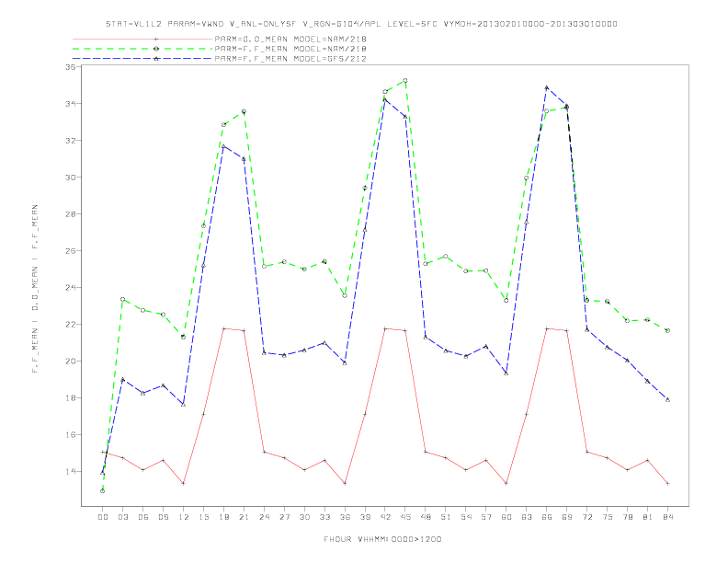Click the x-axis tick label 78
Viewport: 728px width, 563px height.
pos(627,517)
